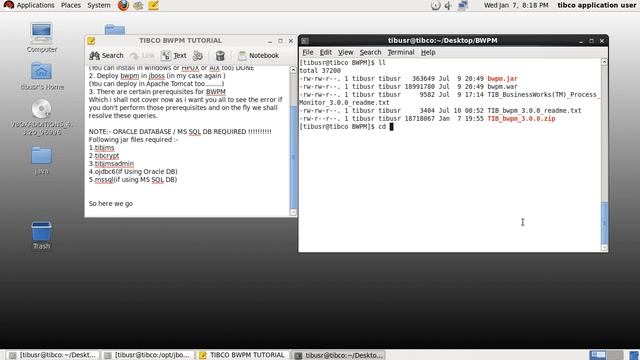Screen dimensions: 640x360
Task: Select the partially hidden folder behind note
Action: (115, 29)
